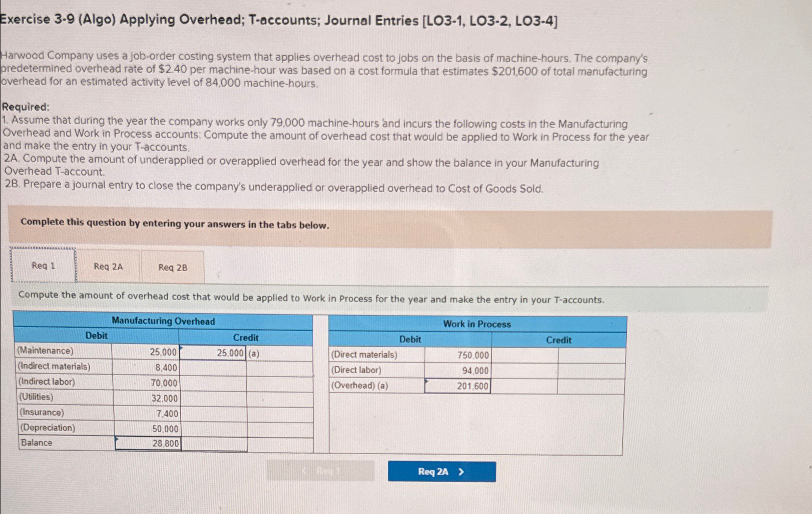Viewport: 812px width, 514px height.
Task: Click the grayed-out Req 1 back button
Action: tap(321, 472)
